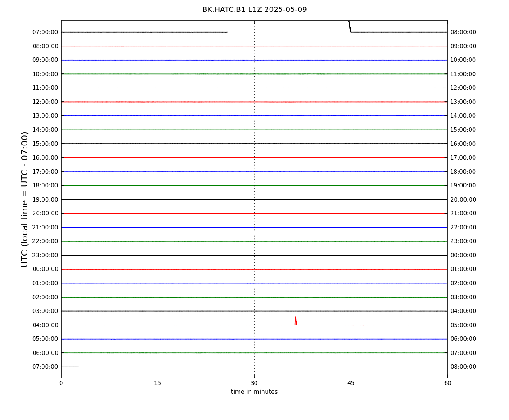Click the left-axis label 13:00:00
Viewport: 509px width, 420px height.
coord(45,116)
